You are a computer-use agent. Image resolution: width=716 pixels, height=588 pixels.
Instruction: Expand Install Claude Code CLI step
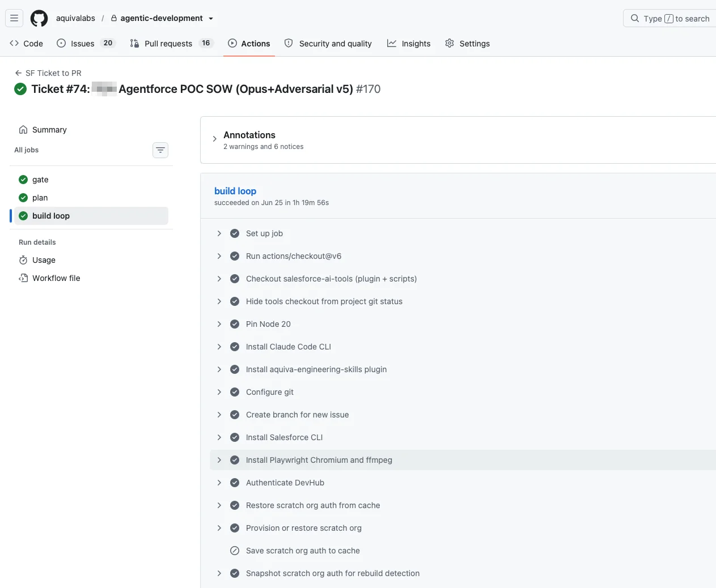[219, 347]
